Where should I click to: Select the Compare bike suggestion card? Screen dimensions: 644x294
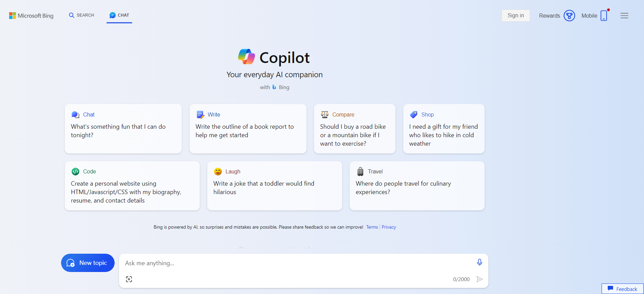coord(354,129)
